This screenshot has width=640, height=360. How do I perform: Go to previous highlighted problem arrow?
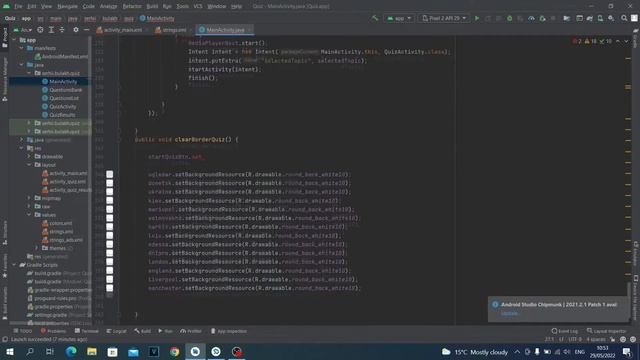pos(618,41)
